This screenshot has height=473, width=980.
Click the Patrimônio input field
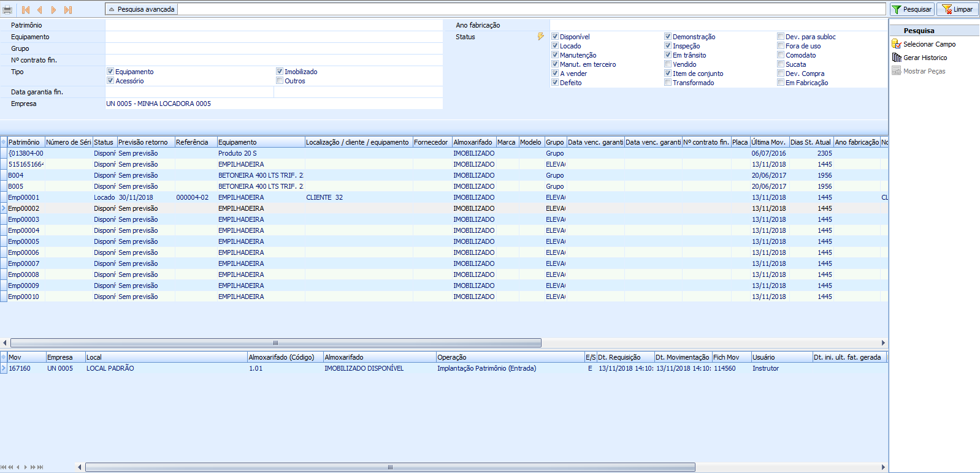(274, 25)
